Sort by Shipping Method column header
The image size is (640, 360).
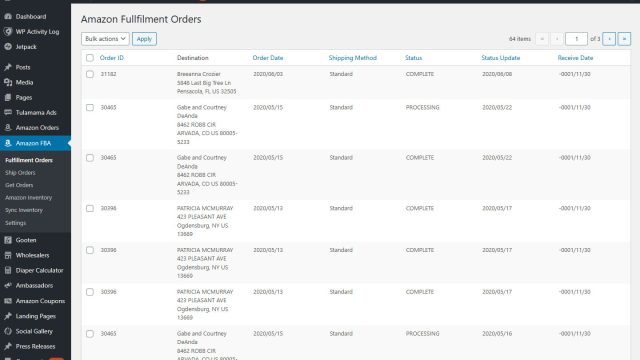(x=353, y=58)
